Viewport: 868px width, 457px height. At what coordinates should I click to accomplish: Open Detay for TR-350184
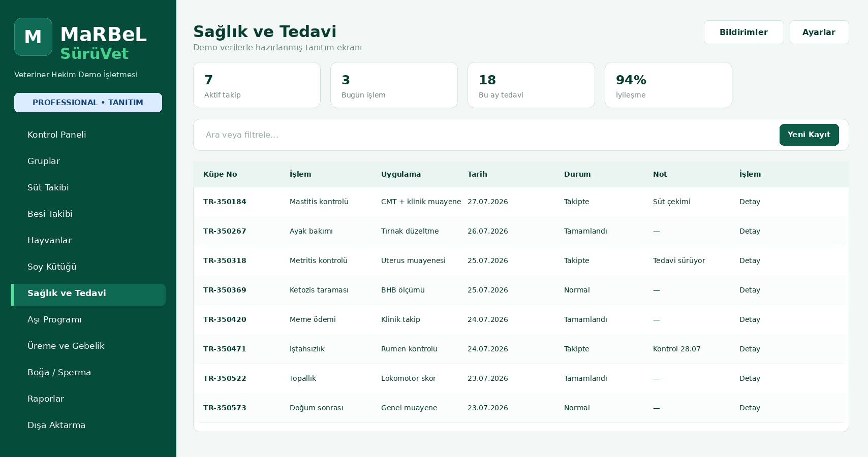[750, 202]
